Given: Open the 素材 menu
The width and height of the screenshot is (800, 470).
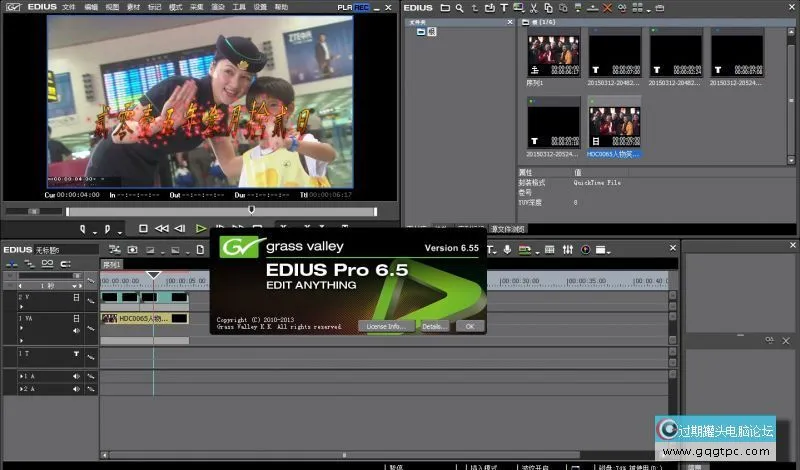Looking at the screenshot, I should pos(133,7).
